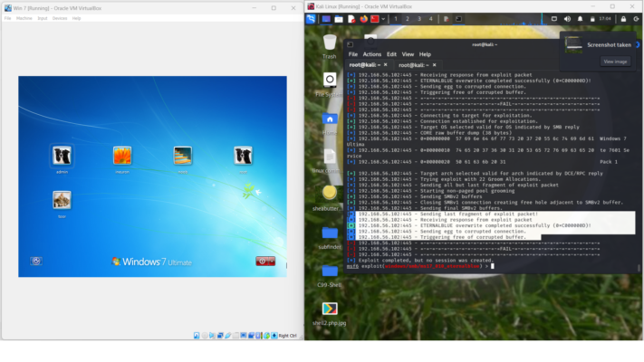Click the document task icon beside the workspace switcher
Viewport: 644px width, 362px height.
(x=446, y=19)
